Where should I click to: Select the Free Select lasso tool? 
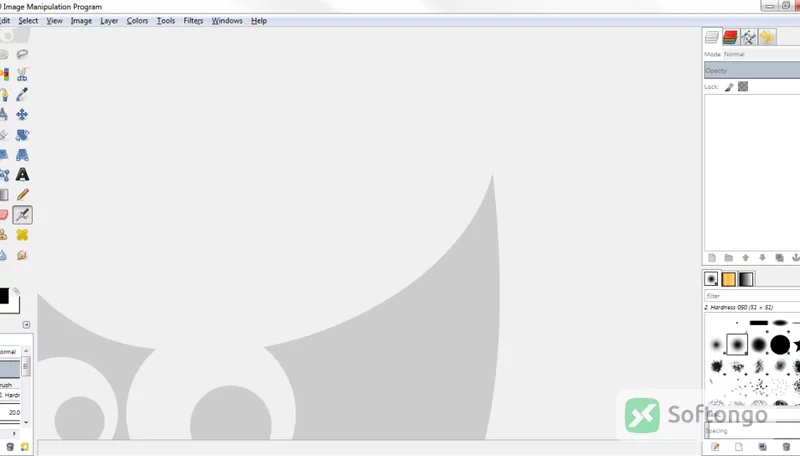pos(22,55)
